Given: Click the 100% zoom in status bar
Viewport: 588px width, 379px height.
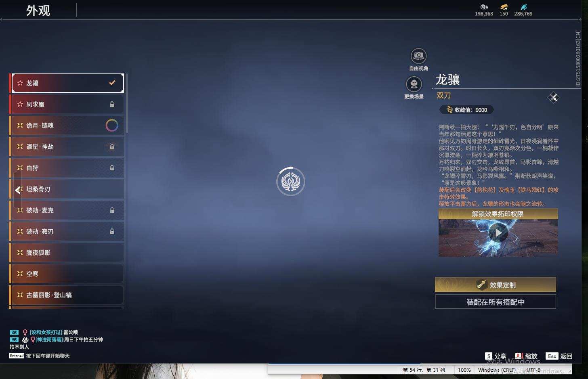Looking at the screenshot, I should coord(464,370).
